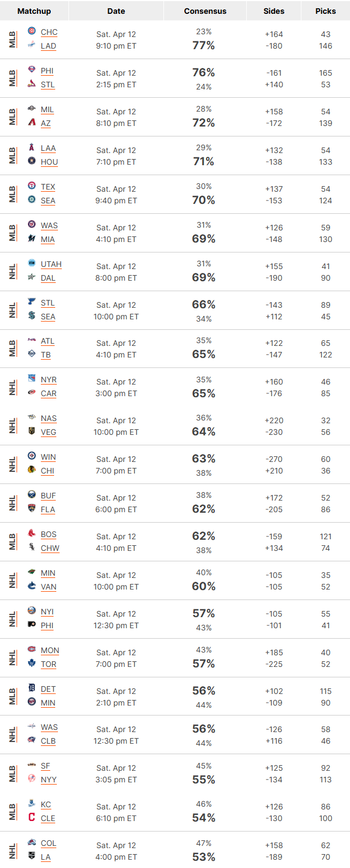Click the Golden Knights logo beside VEG
This screenshot has height=868, width=350.
click(31, 431)
